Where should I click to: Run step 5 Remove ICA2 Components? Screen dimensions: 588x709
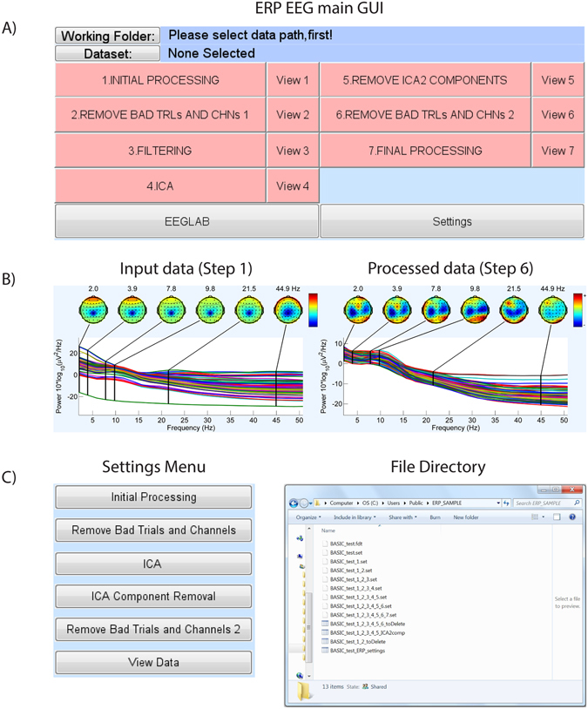pyautogui.click(x=425, y=80)
